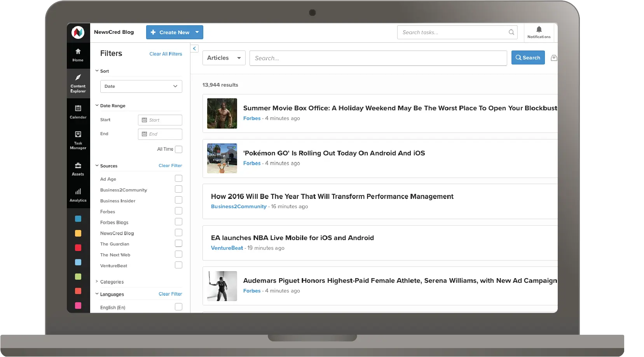Viewport: 644px width, 357px height.
Task: Click the blue Search button
Action: tap(528, 57)
